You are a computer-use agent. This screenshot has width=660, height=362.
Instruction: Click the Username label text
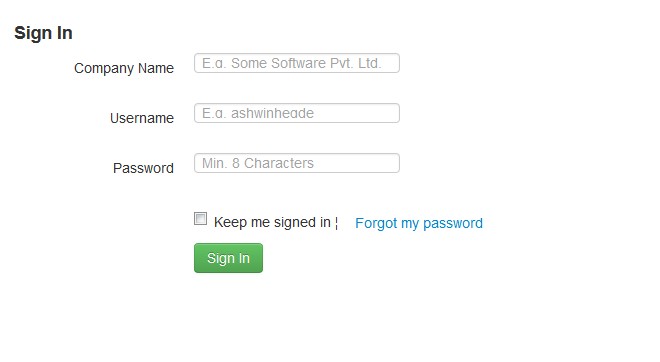tap(142, 118)
